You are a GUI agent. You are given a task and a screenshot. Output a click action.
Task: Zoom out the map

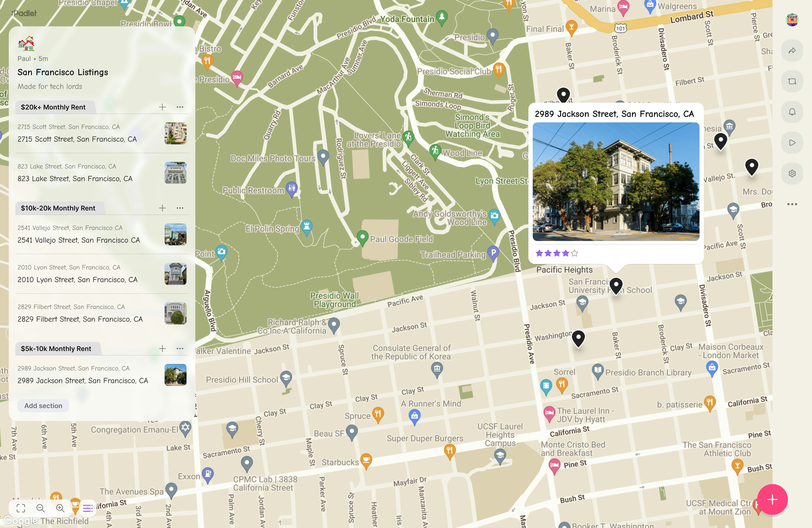(x=41, y=508)
